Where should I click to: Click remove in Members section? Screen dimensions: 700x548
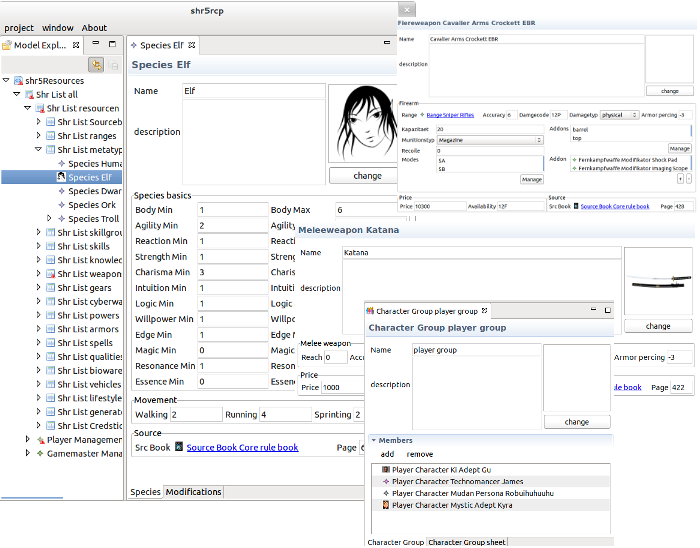420,454
